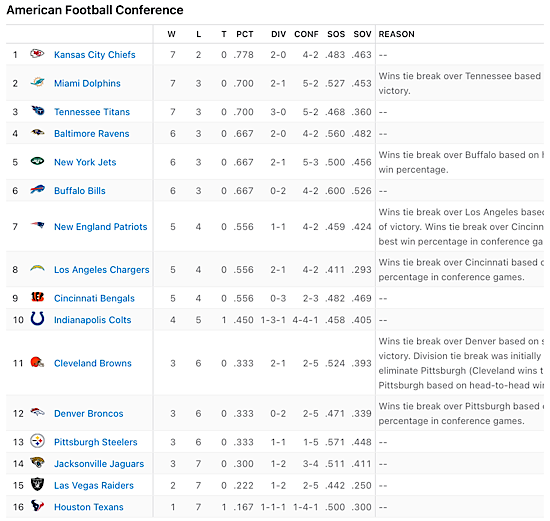Click the Indianapolis Colts horseshoe logo

(x=37, y=319)
